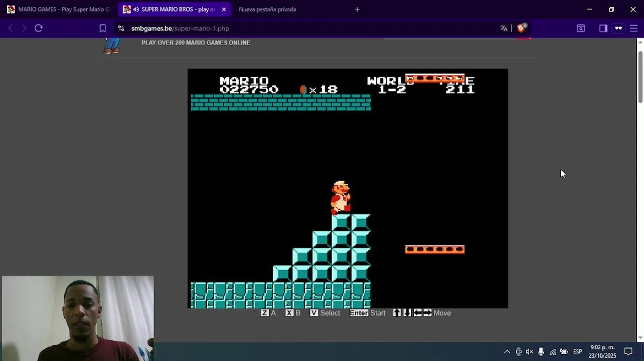Image resolution: width=644 pixels, height=361 pixels.
Task: Open Wi-Fi network tray icon
Action: (x=553, y=352)
